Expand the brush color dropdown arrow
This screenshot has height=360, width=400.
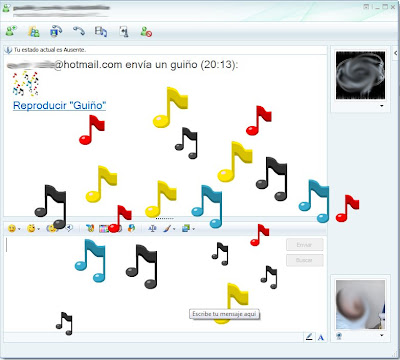tap(174, 229)
